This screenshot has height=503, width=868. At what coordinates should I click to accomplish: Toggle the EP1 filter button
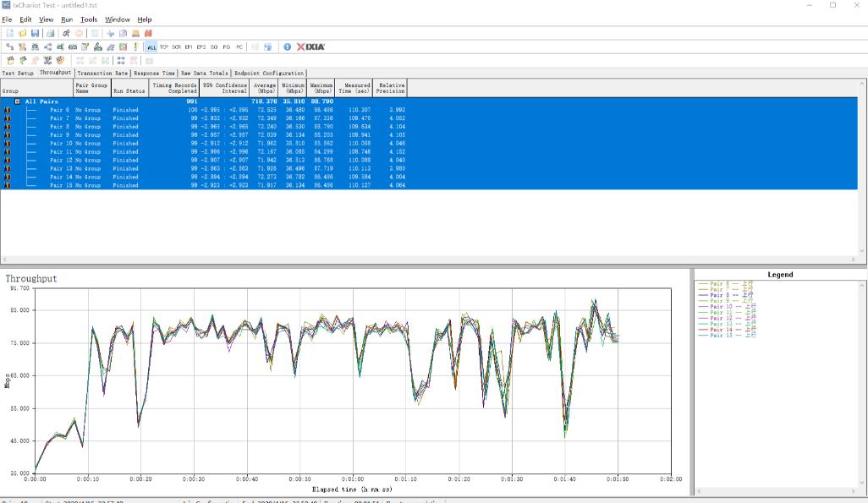(x=189, y=46)
